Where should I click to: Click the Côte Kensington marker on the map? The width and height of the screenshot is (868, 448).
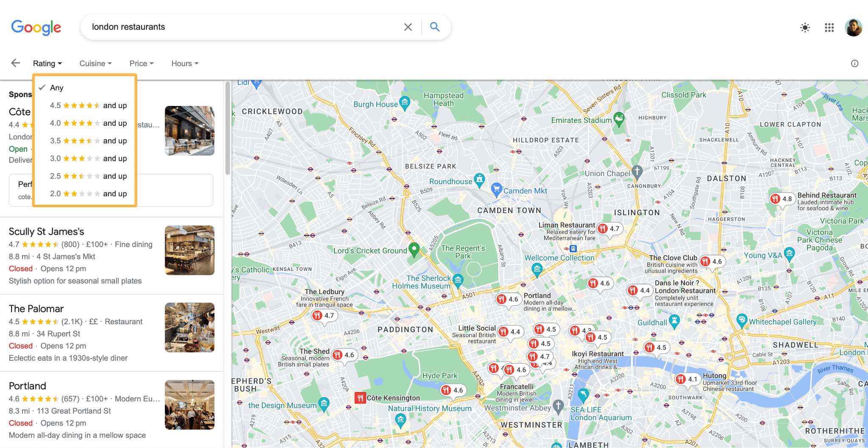click(361, 398)
